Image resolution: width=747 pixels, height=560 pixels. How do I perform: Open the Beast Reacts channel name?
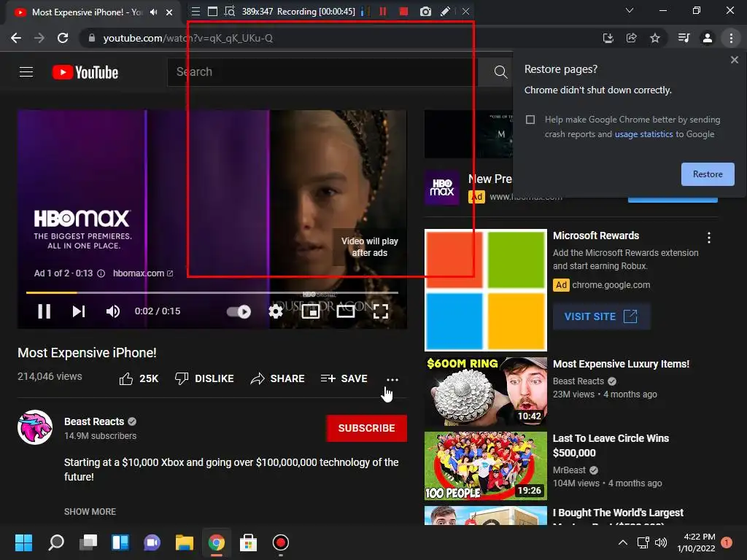pyautogui.click(x=94, y=421)
